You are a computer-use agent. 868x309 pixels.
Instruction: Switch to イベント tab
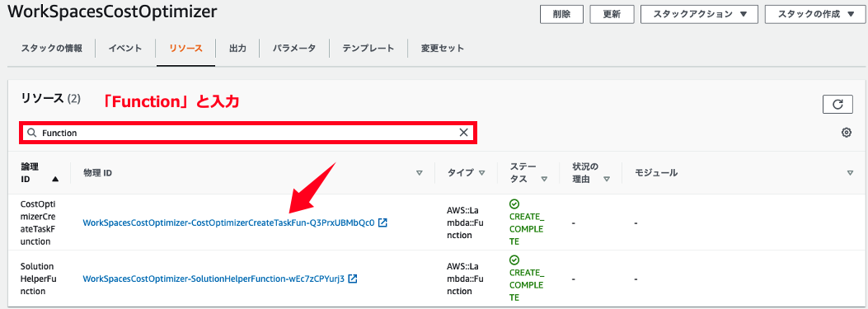pos(125,48)
